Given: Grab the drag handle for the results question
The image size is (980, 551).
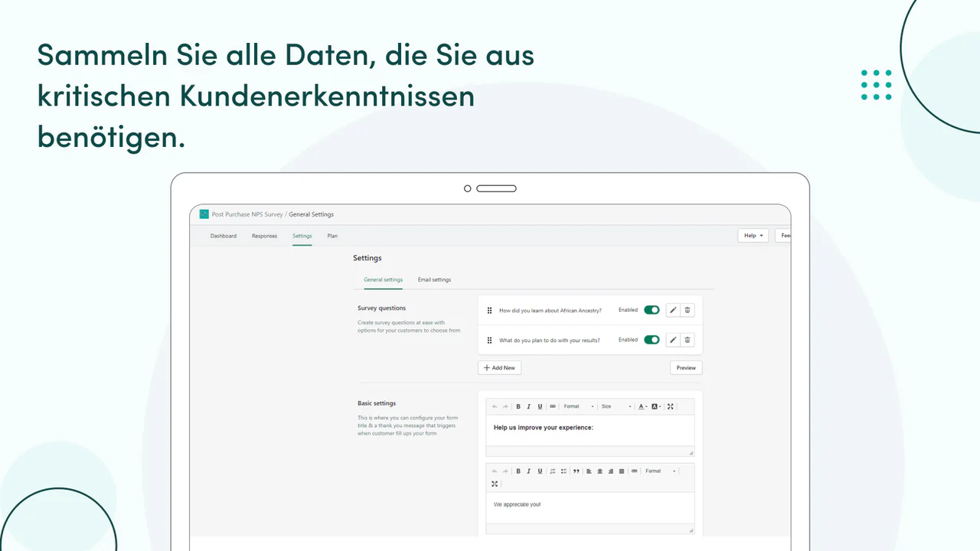Looking at the screenshot, I should pyautogui.click(x=489, y=340).
